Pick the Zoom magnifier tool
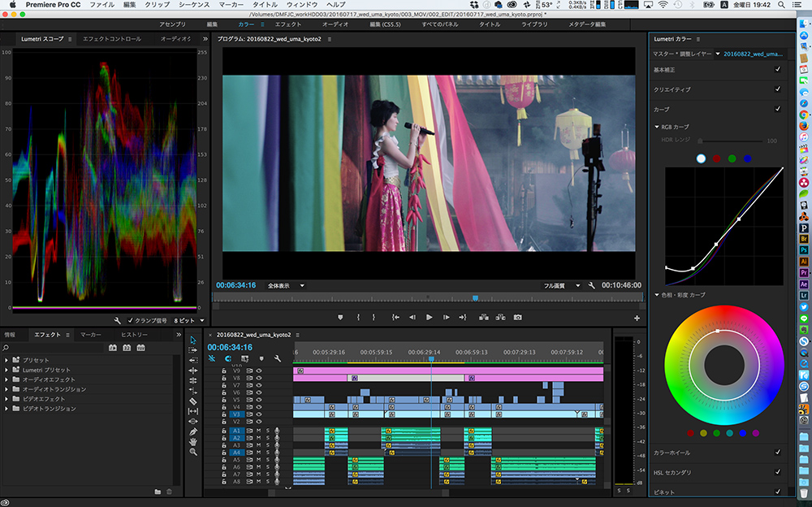The image size is (812, 507). pos(193,452)
